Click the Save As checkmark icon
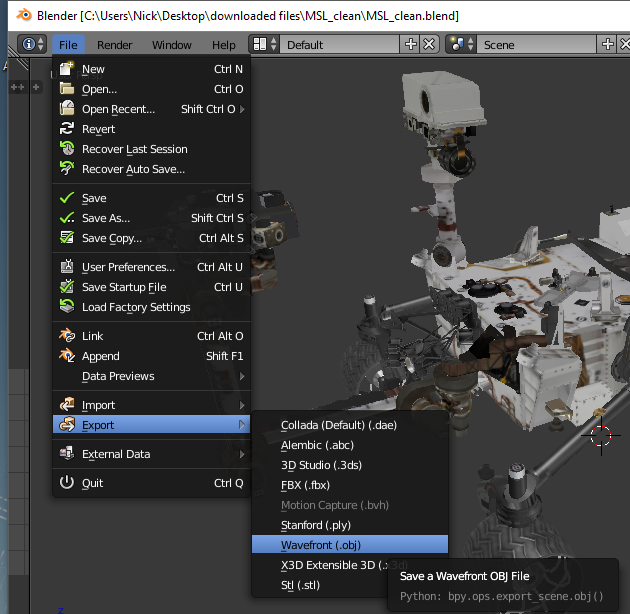 coord(67,218)
